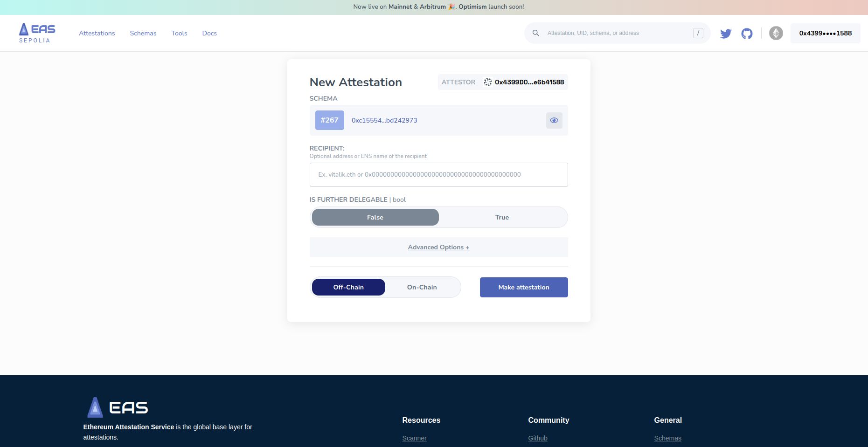This screenshot has width=868, height=447.
Task: Open the Attestations nav item
Action: pos(97,33)
